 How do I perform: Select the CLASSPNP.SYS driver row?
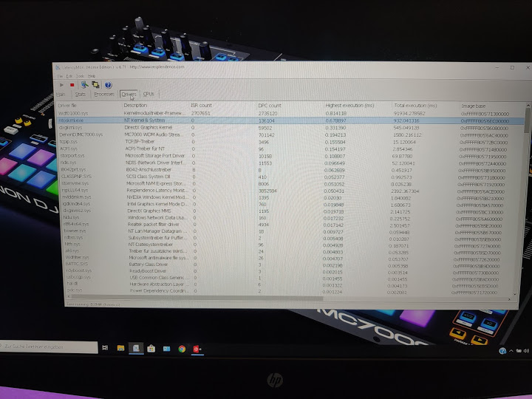pyautogui.click(x=291, y=177)
